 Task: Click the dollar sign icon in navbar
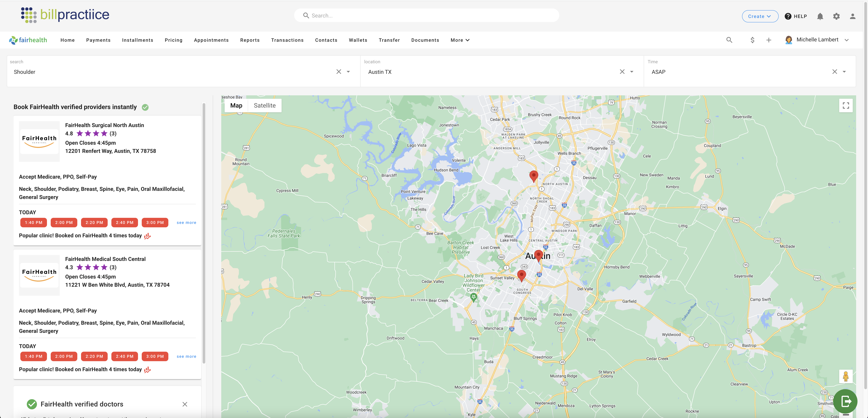pos(752,40)
